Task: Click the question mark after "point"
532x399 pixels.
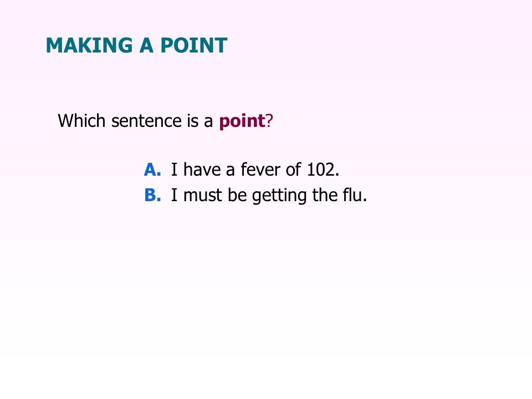Action: click(269, 121)
